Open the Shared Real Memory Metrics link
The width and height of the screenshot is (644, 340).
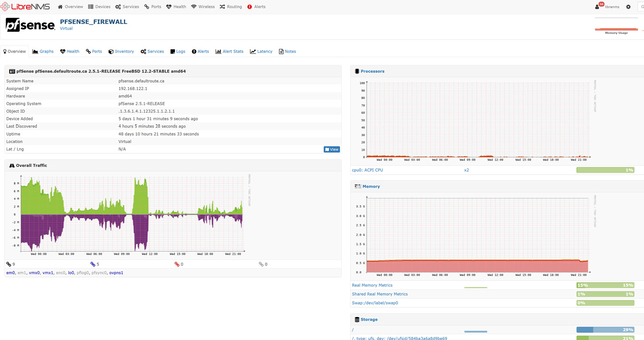coord(380,294)
